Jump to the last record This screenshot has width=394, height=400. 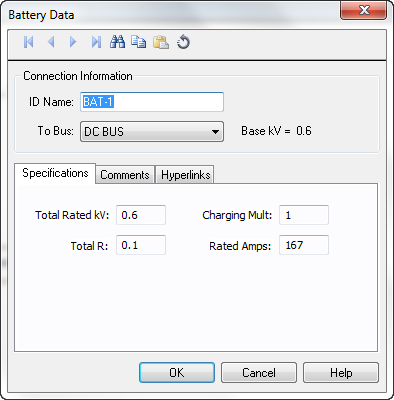[96, 42]
